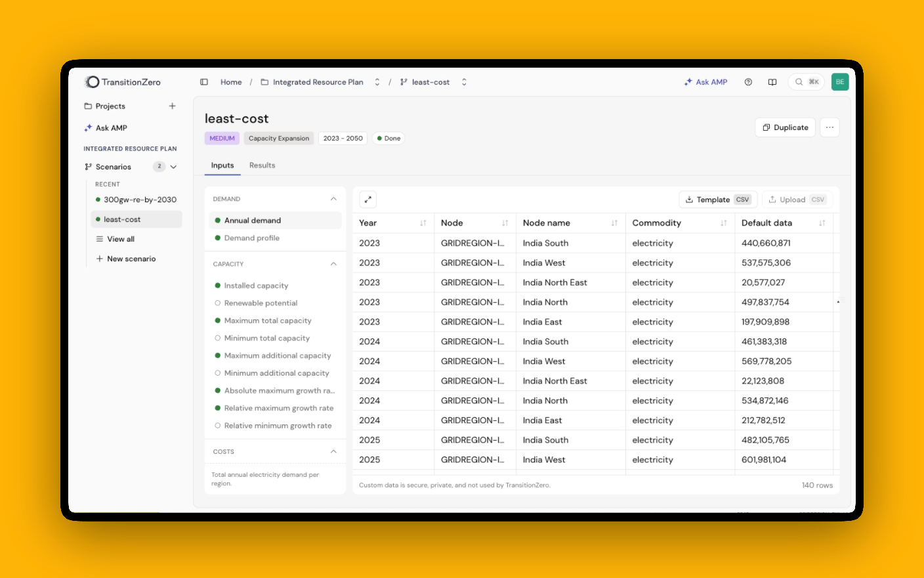This screenshot has width=924, height=578.
Task: Click the search box with ⌘K shortcut
Action: click(807, 82)
